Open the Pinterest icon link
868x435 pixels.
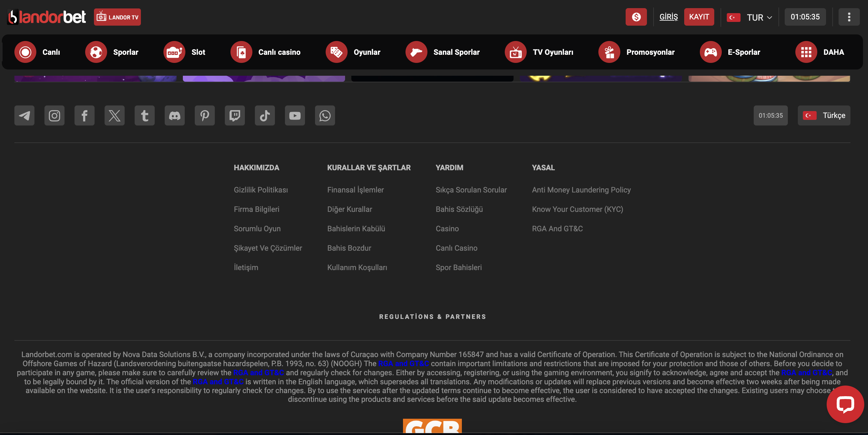204,115
